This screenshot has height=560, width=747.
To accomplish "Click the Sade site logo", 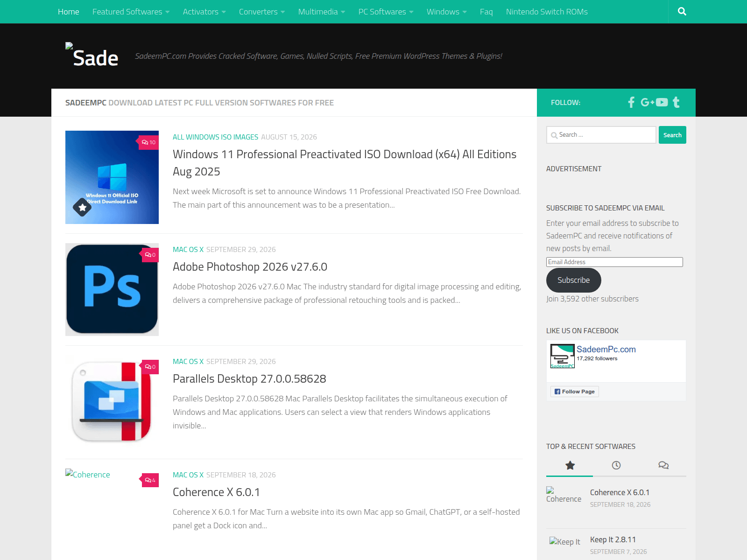I will (x=92, y=56).
